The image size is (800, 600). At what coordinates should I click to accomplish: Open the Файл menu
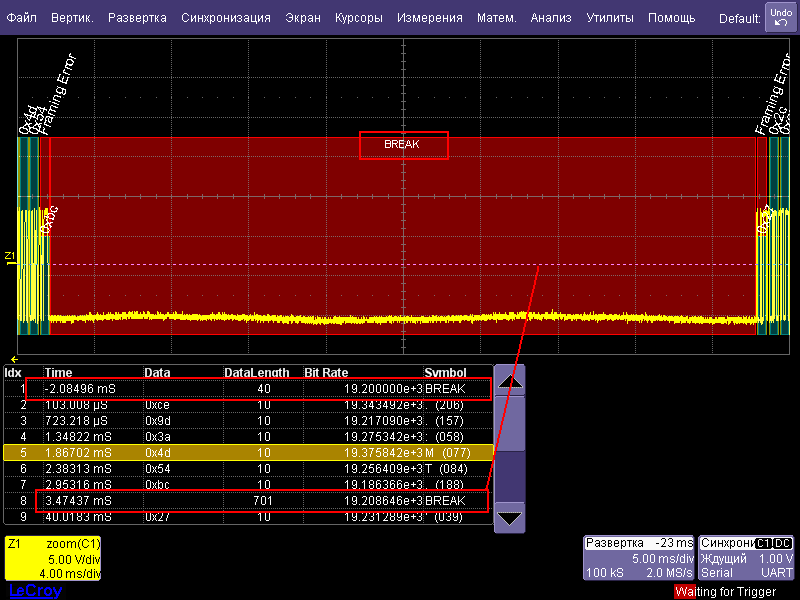[x=21, y=18]
